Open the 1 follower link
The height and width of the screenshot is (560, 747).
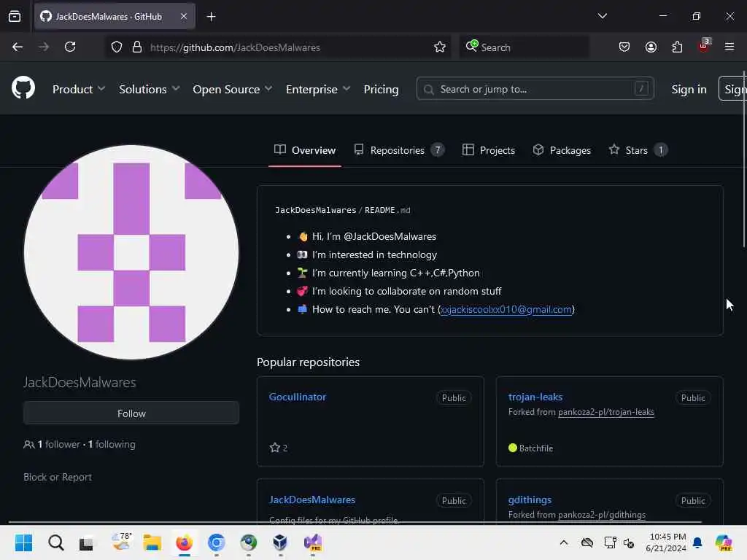tap(58, 444)
